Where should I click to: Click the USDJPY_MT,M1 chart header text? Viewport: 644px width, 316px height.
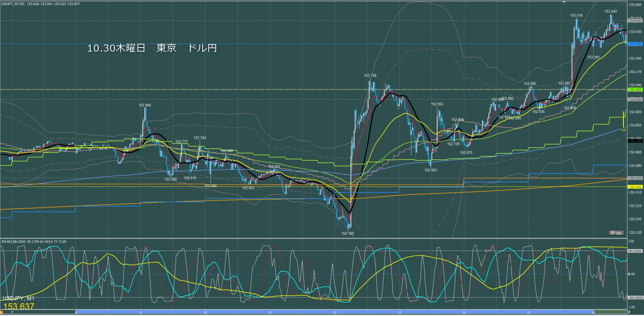[13, 4]
